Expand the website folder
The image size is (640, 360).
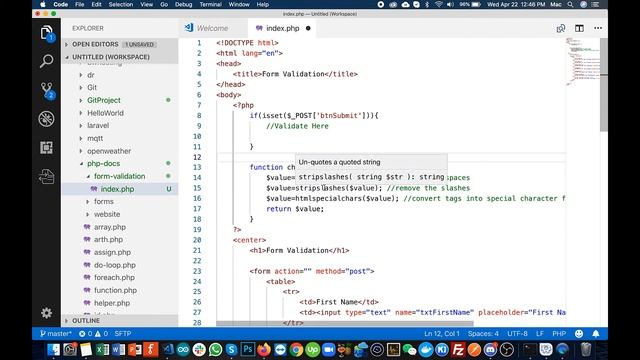(x=107, y=214)
